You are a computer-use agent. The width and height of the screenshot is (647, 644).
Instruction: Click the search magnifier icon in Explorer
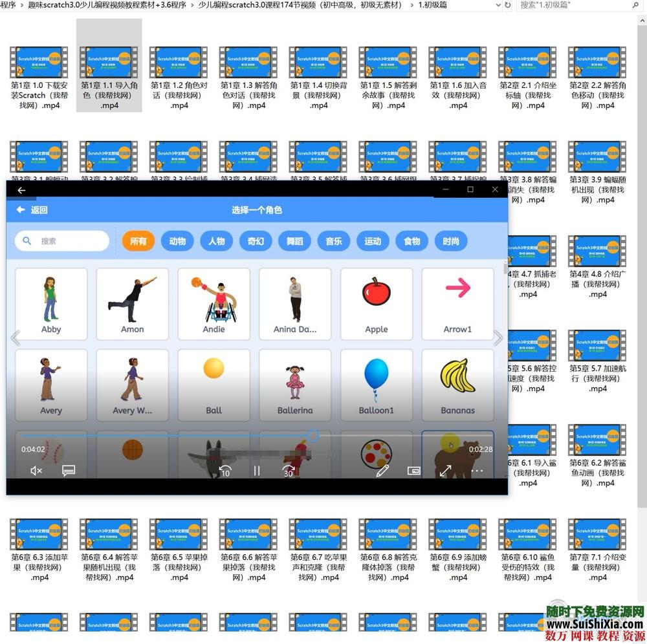coord(635,5)
